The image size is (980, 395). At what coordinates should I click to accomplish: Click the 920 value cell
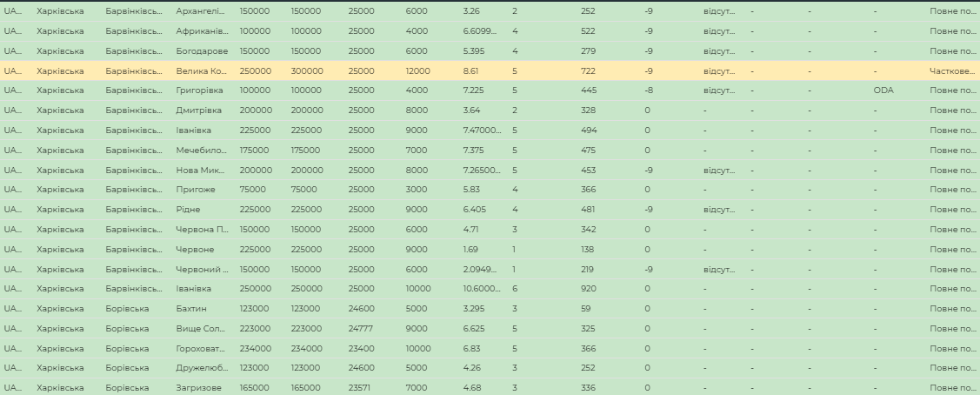590,289
